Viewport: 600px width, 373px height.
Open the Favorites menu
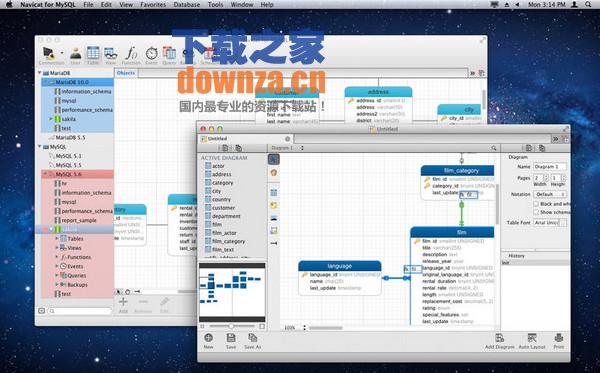153,5
